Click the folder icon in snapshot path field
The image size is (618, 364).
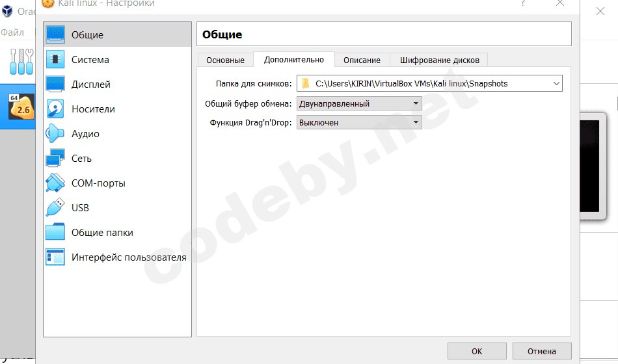306,83
